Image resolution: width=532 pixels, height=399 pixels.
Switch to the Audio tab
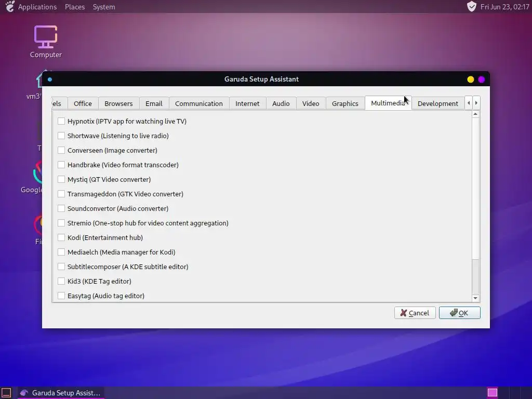point(281,103)
